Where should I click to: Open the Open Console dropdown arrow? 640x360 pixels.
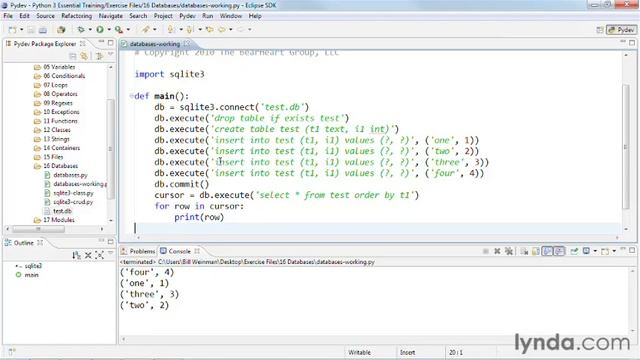(x=614, y=251)
